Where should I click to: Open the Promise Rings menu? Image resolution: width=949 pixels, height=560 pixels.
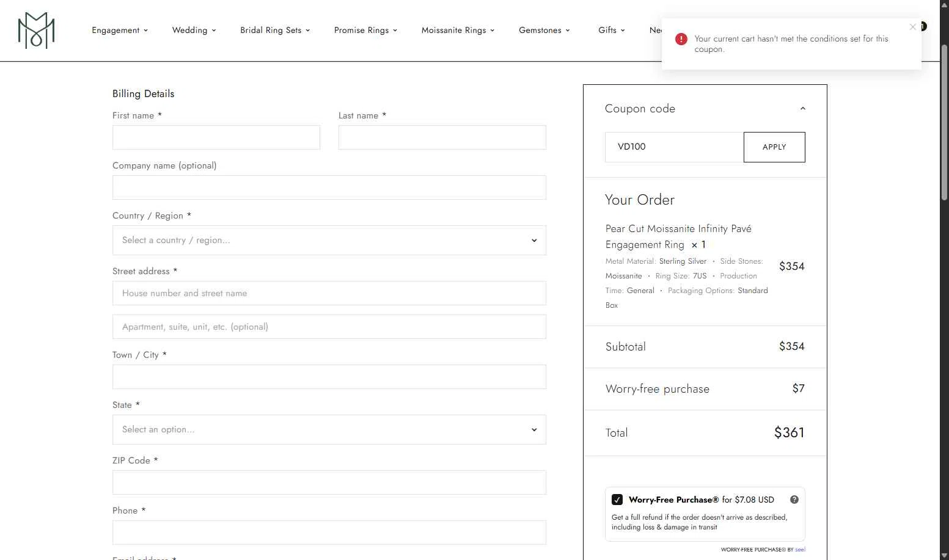click(x=365, y=30)
